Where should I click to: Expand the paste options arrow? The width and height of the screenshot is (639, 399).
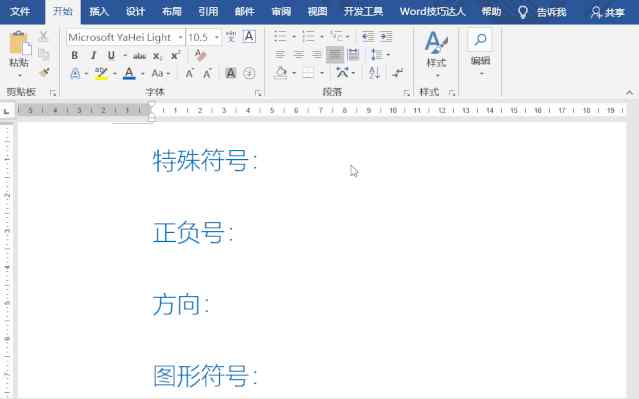pos(20,76)
